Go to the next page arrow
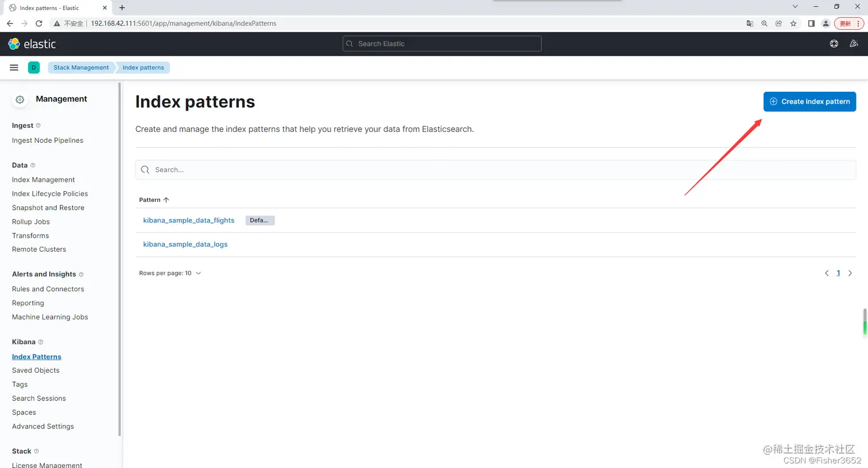This screenshot has width=868, height=468. (850, 273)
